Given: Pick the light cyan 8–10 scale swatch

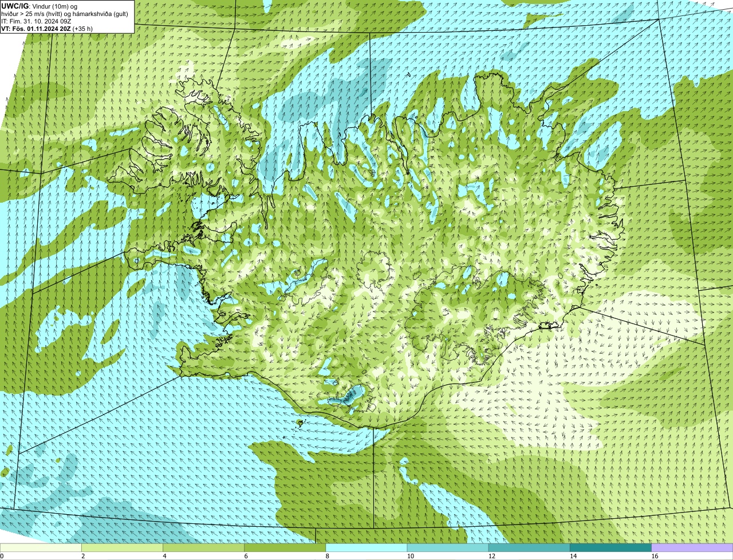Looking at the screenshot, I should [x=366, y=547].
